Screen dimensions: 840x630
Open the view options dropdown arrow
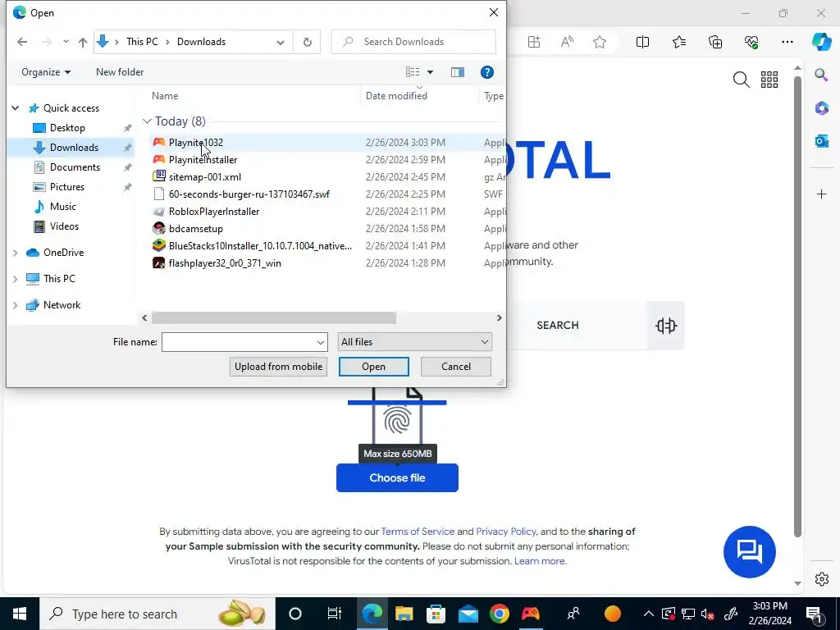click(x=430, y=72)
